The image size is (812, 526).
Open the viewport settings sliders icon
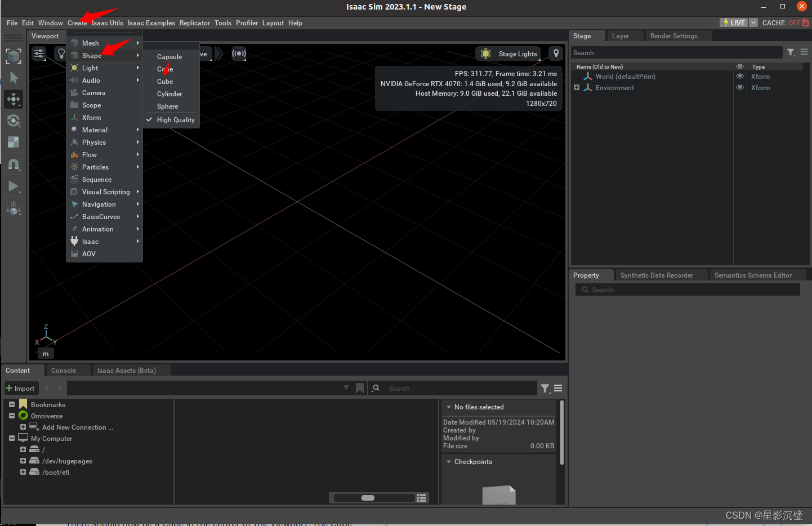click(x=39, y=54)
